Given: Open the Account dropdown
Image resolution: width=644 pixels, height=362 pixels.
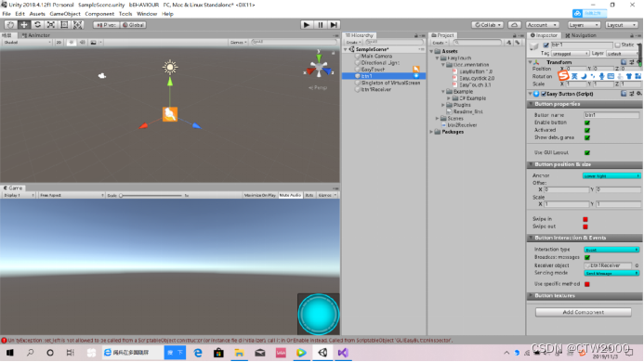Looking at the screenshot, I should click(542, 25).
